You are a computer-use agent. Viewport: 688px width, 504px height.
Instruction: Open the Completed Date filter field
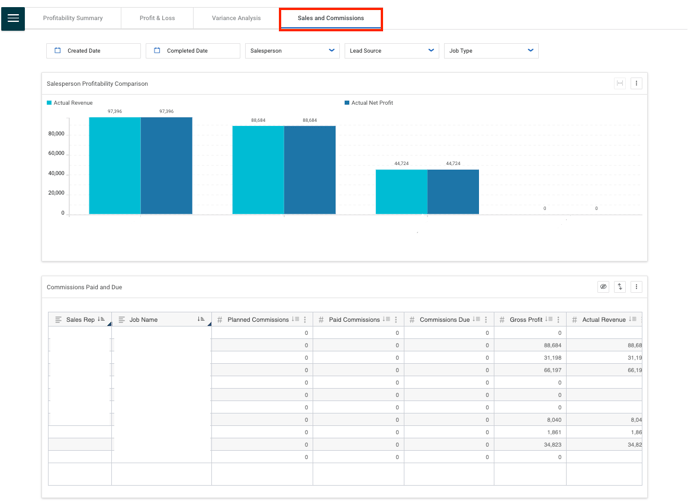click(x=193, y=51)
